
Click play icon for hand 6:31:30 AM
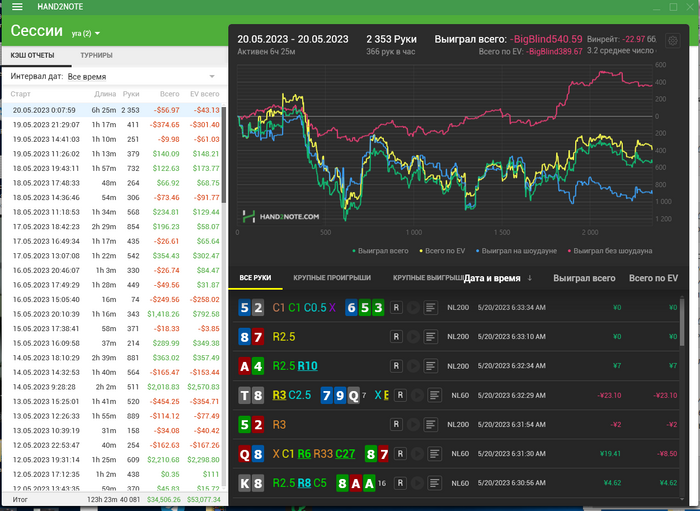point(417,454)
